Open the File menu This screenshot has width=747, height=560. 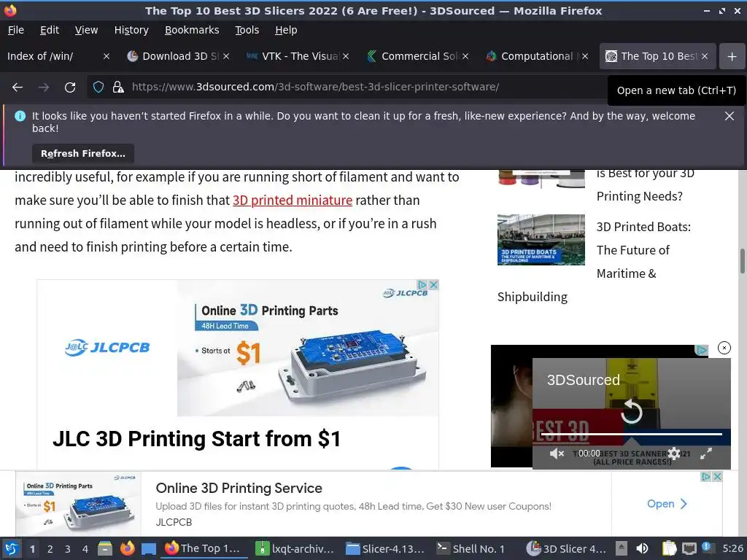[x=16, y=30]
